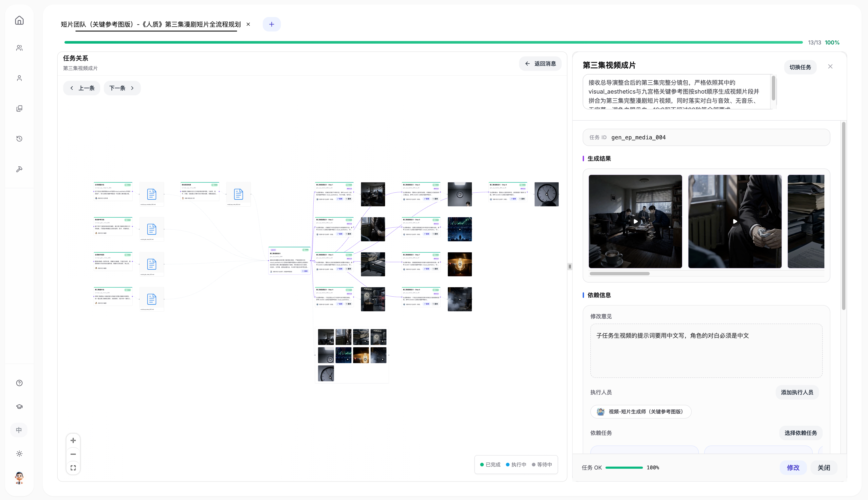
Task: Go to next task with 下一条
Action: tap(122, 88)
